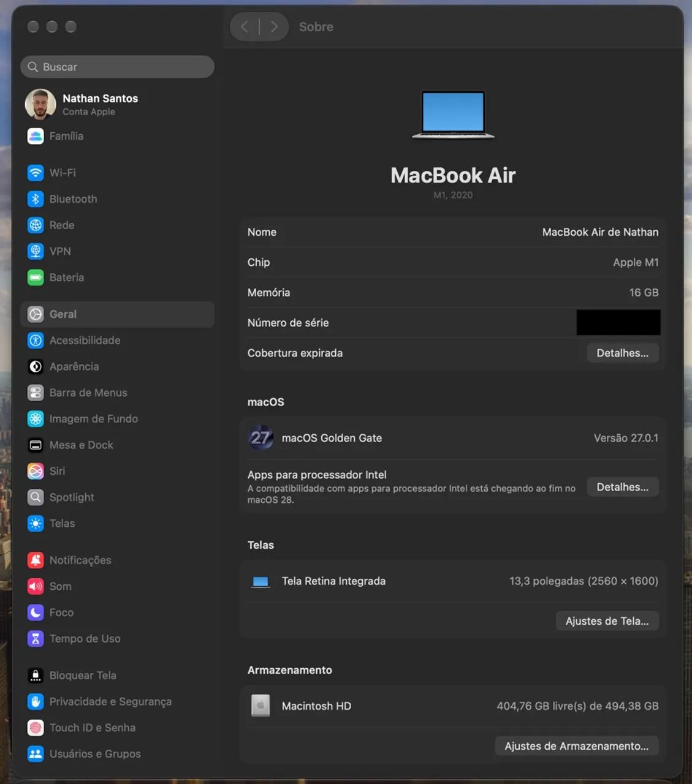This screenshot has width=692, height=784.
Task: Click the Macintosh HD drive icon
Action: click(260, 706)
